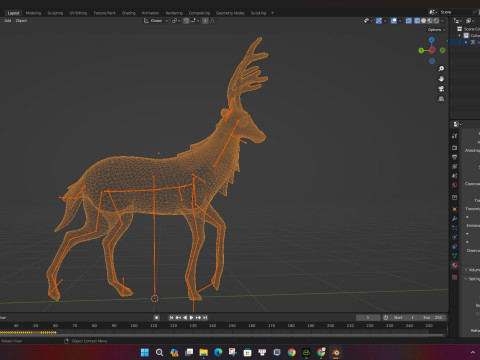Toggle X-ray mode in viewport header
This screenshot has height=360, width=480.
click(409, 21)
